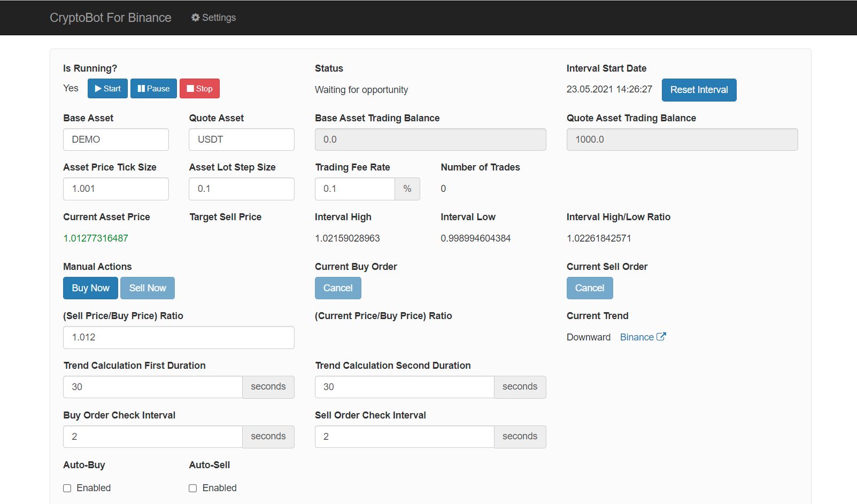
Task: Click the CryptoBot For Binance brand title
Action: coord(111,18)
